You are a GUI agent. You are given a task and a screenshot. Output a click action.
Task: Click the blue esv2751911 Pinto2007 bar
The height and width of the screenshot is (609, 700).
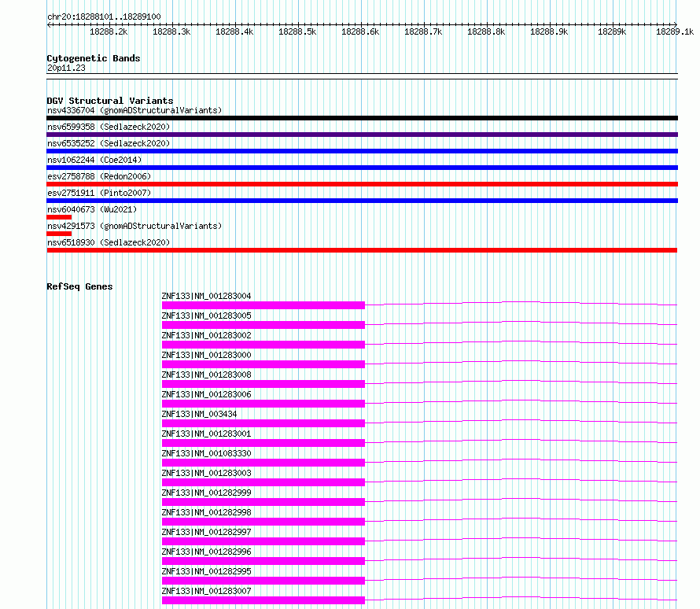pos(362,201)
